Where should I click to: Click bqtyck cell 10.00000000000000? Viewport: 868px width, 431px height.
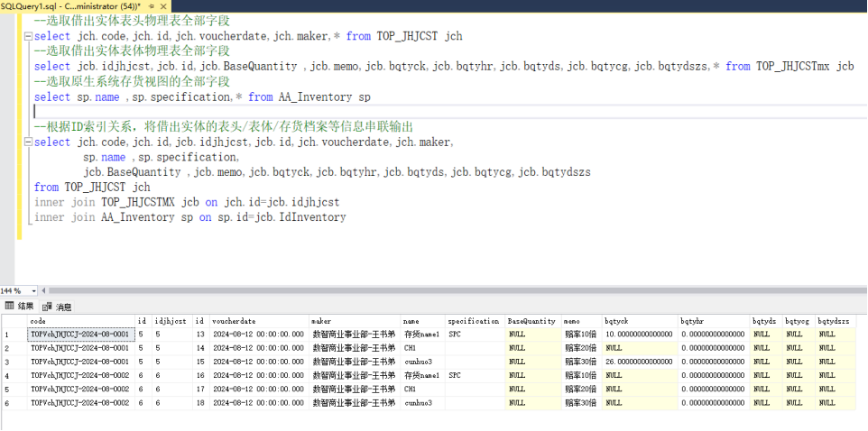click(x=641, y=335)
